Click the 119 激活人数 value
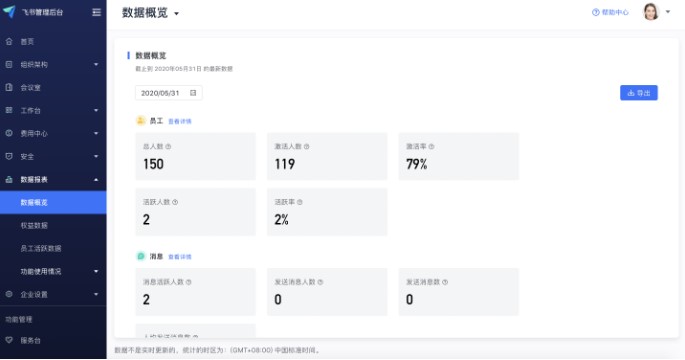This screenshot has height=360, width=685. [x=285, y=164]
